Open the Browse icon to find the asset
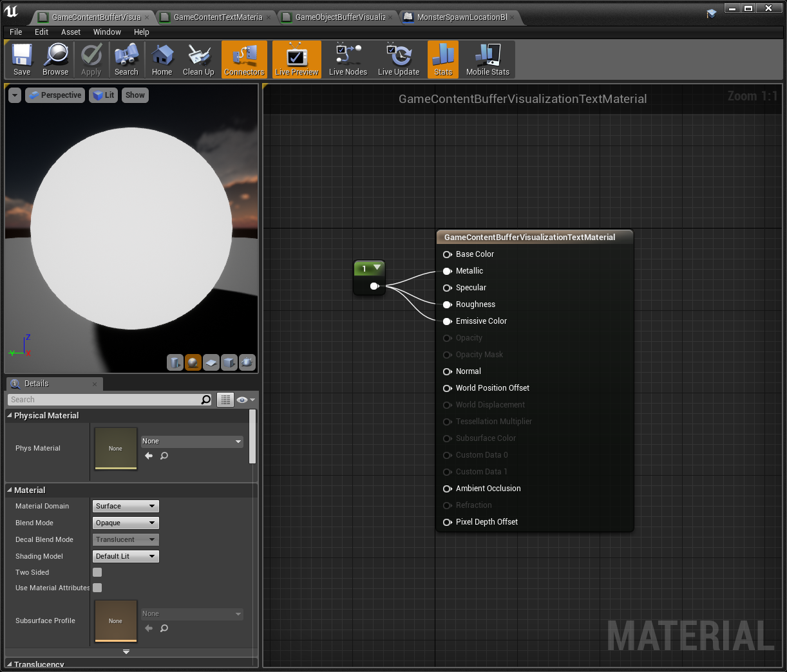Viewport: 787px width, 672px height. pyautogui.click(x=55, y=59)
